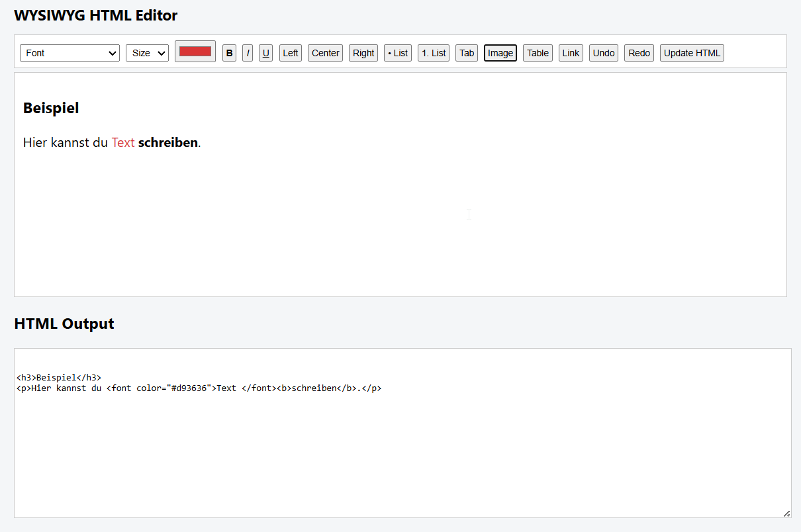Insert a table with the Table button
This screenshot has height=532, width=801.
(538, 53)
